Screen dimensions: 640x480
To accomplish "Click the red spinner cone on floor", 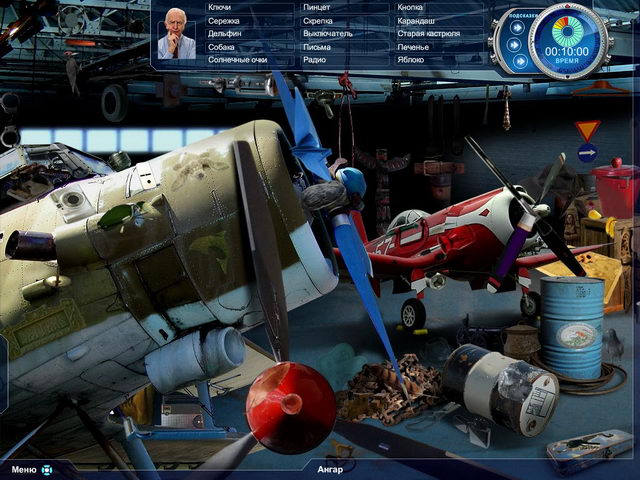I will 289,408.
